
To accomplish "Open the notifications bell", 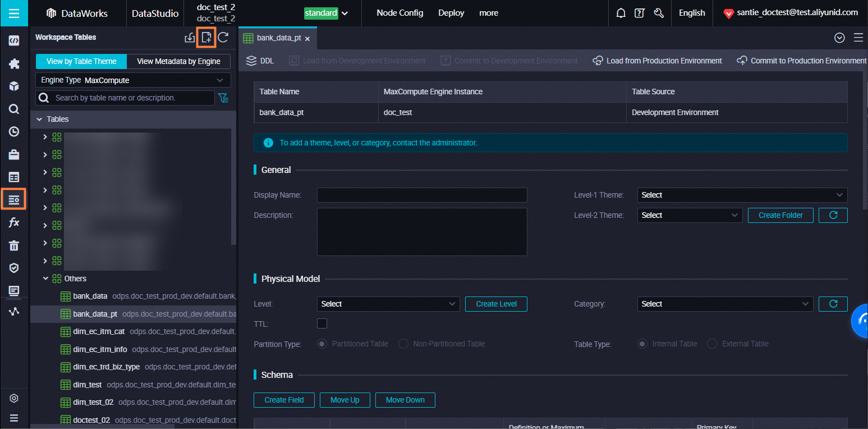I will pos(621,13).
